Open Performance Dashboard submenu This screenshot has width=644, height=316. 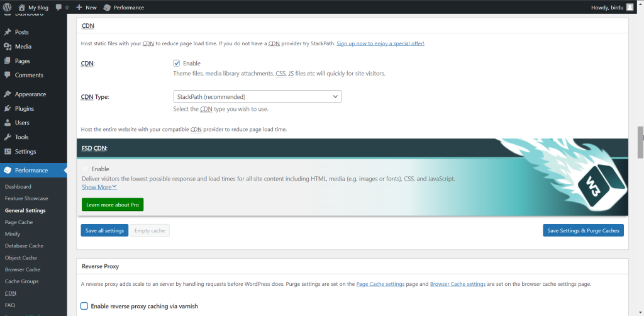coord(18,186)
